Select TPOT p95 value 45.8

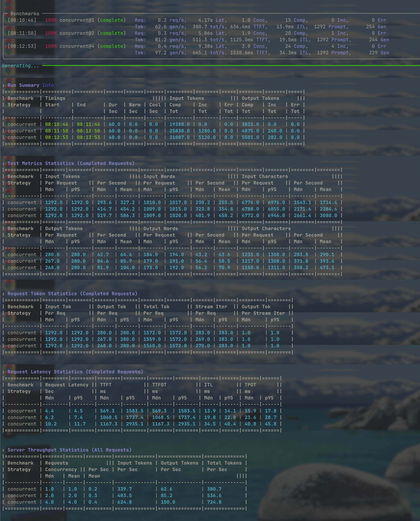point(271,424)
